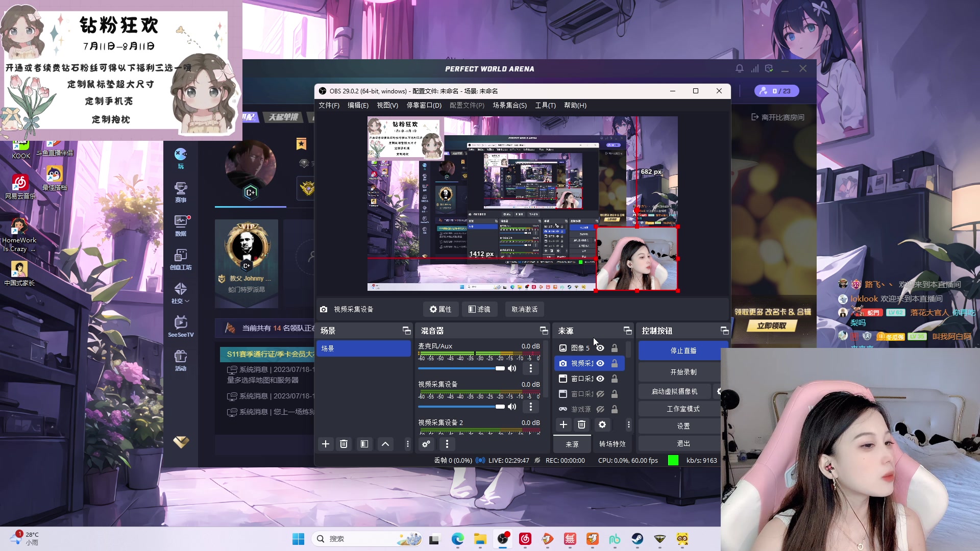Adjust the 视频采集设备 volume slider
The height and width of the screenshot is (551, 980).
pos(461,407)
